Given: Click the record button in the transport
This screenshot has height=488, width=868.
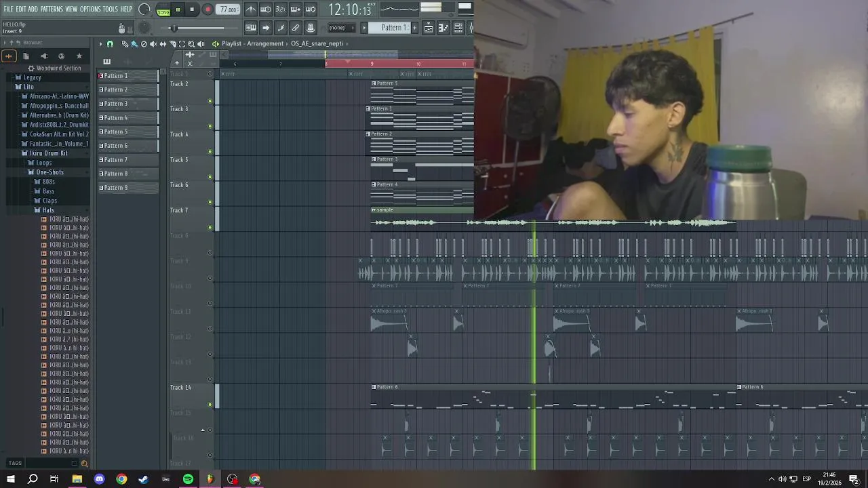Looking at the screenshot, I should [208, 9].
